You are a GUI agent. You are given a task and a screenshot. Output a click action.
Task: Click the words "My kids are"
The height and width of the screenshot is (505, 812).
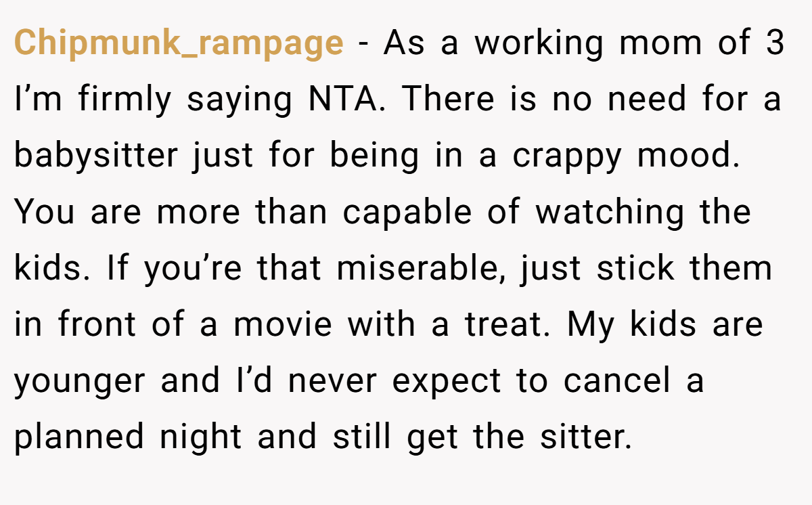pos(665,325)
